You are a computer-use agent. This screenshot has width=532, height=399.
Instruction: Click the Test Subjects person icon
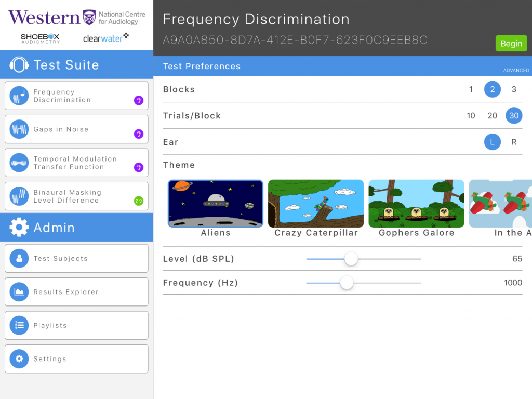[x=19, y=259]
